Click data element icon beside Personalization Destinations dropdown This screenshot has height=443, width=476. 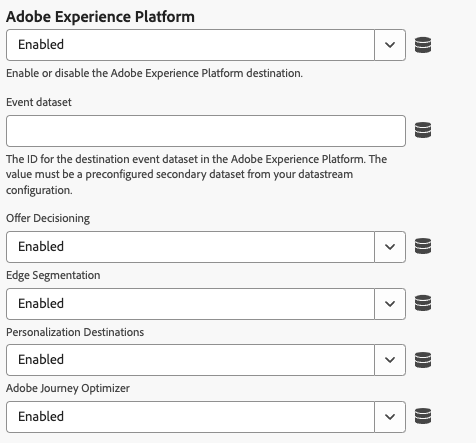[423, 360]
